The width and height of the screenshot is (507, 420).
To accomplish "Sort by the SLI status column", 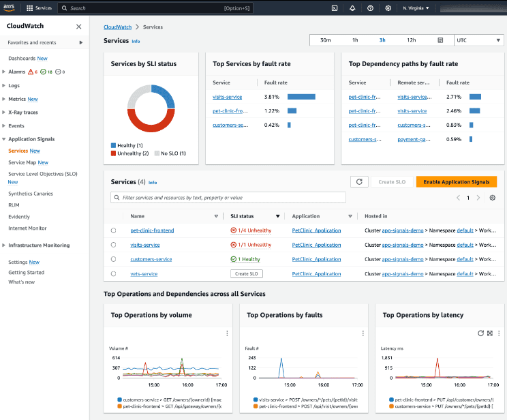I will coord(277,216).
